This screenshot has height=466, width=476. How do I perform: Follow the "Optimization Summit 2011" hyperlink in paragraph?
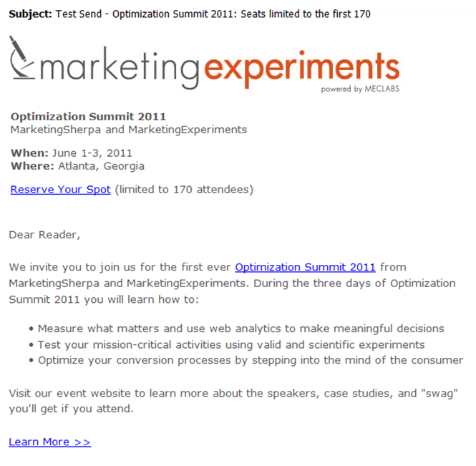coord(305,267)
